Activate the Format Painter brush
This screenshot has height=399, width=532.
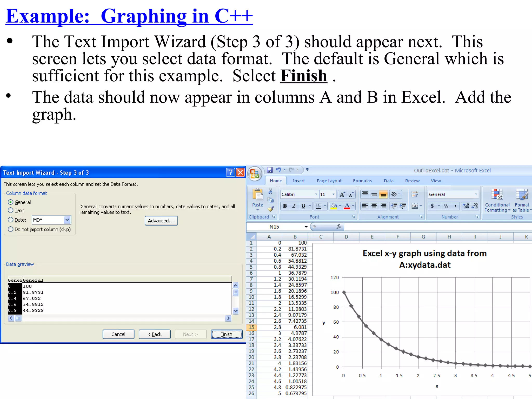click(271, 209)
